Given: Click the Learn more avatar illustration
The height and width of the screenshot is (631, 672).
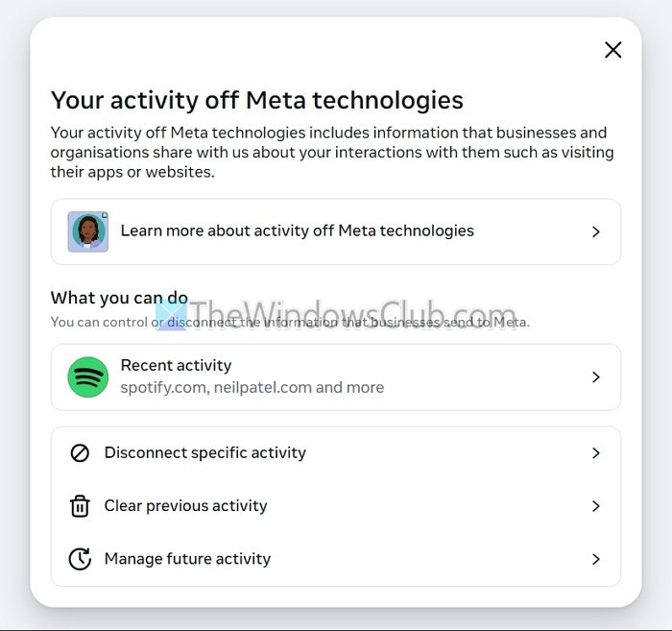Looking at the screenshot, I should click(87, 231).
